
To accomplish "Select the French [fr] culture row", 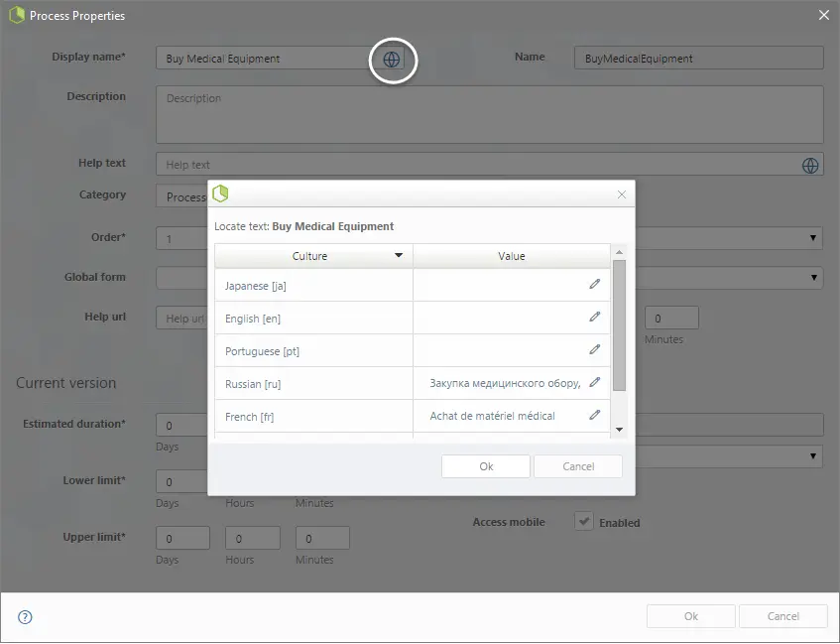I will pos(413,416).
